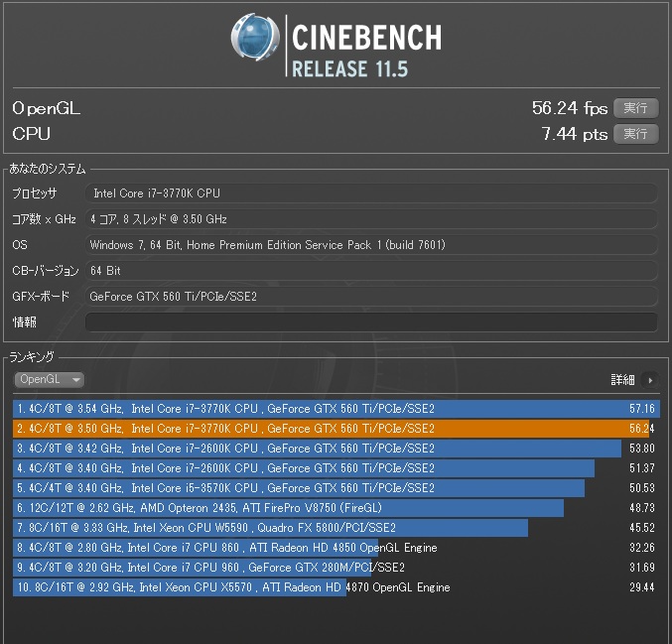Select the processor field showing i7-3770K
The height and width of the screenshot is (644, 672).
tap(371, 193)
